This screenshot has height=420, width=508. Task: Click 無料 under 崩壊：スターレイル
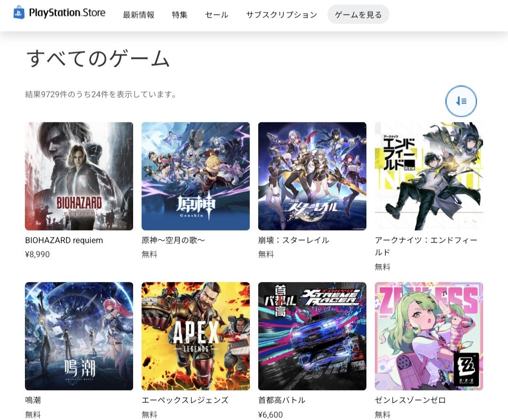(x=266, y=254)
